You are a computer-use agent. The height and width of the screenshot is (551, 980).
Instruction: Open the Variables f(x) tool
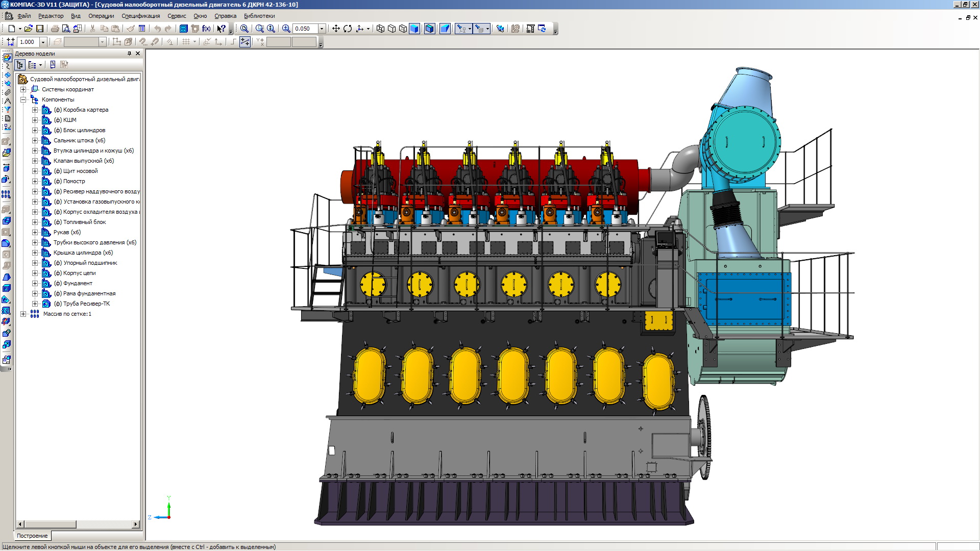tap(206, 29)
